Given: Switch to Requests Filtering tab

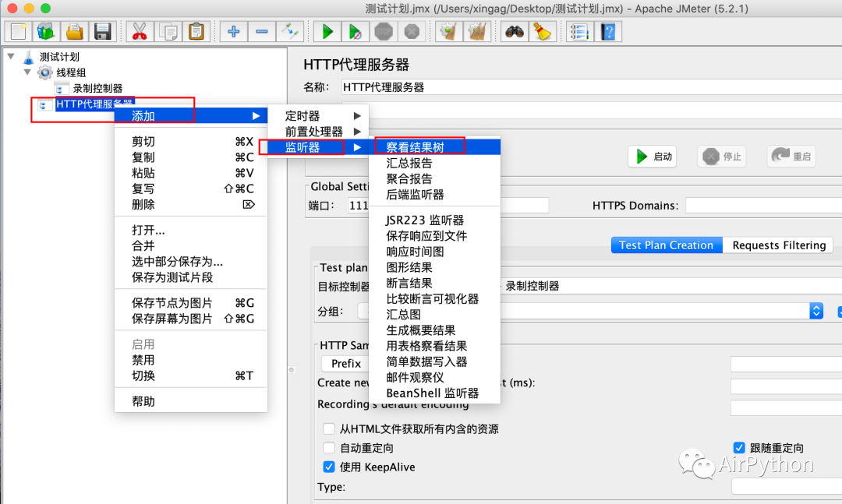Looking at the screenshot, I should (x=779, y=245).
